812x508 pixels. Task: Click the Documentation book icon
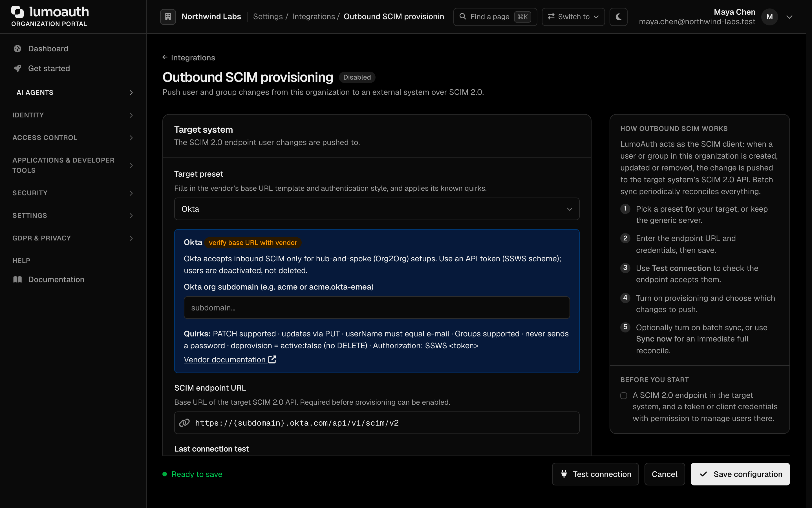click(17, 279)
